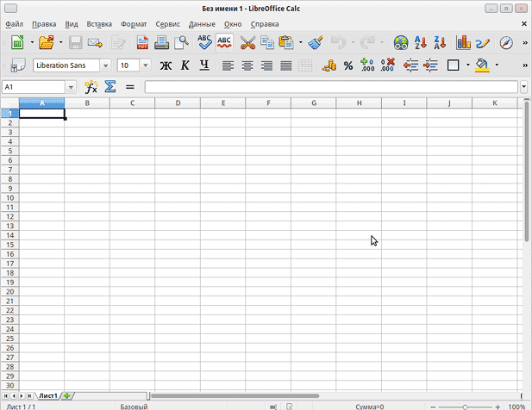Open the recent documents dropdown arrow

tap(61, 43)
